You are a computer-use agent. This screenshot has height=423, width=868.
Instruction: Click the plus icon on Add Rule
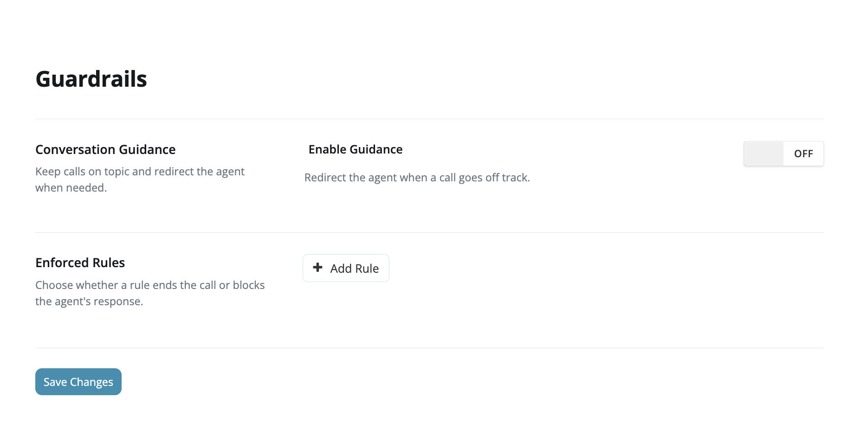tap(317, 267)
